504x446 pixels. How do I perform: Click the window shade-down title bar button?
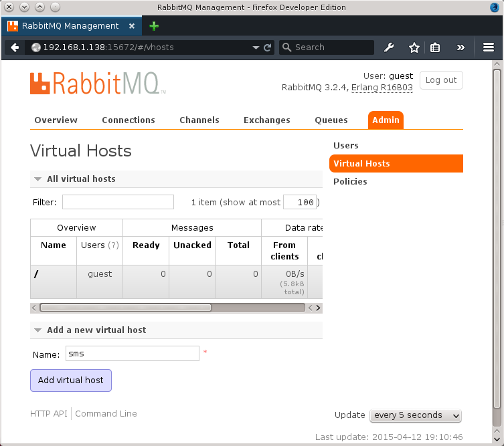(x=24, y=7)
